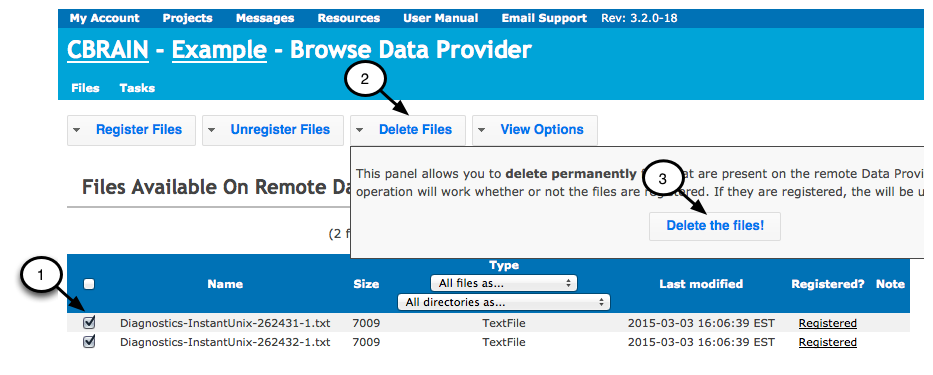Toggle the Delete Files panel

click(x=408, y=130)
